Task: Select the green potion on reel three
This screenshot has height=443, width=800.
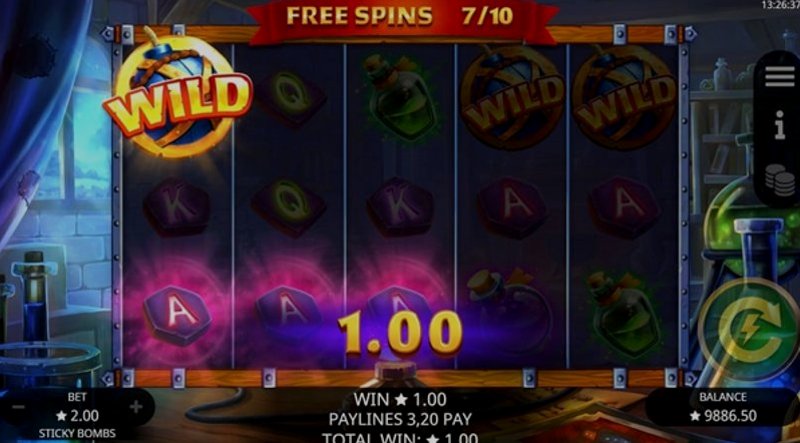Action: (401, 98)
